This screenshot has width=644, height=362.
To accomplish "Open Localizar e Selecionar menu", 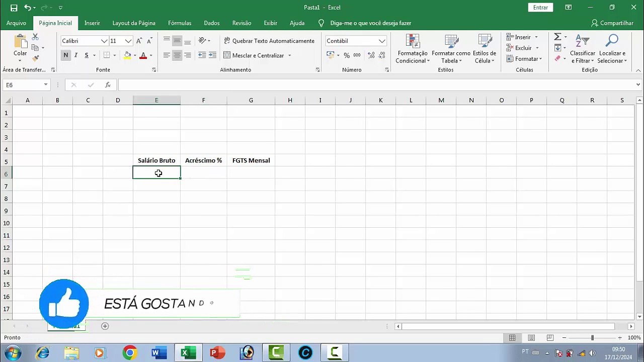I will point(612,49).
